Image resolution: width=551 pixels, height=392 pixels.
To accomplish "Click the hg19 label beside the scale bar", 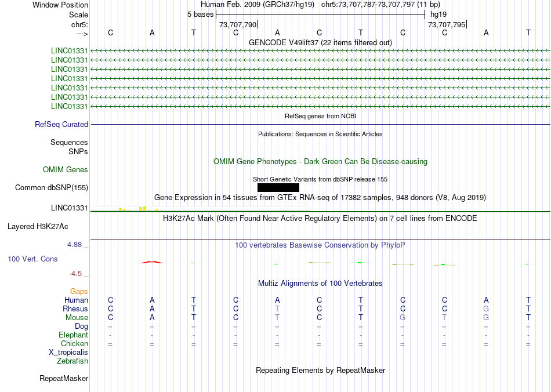I will [438, 14].
